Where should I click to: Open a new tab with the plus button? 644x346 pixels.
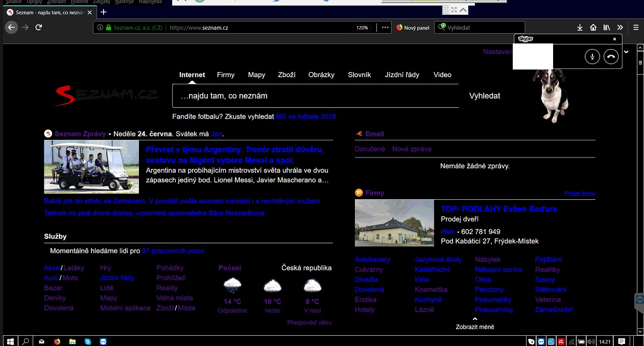(x=103, y=12)
